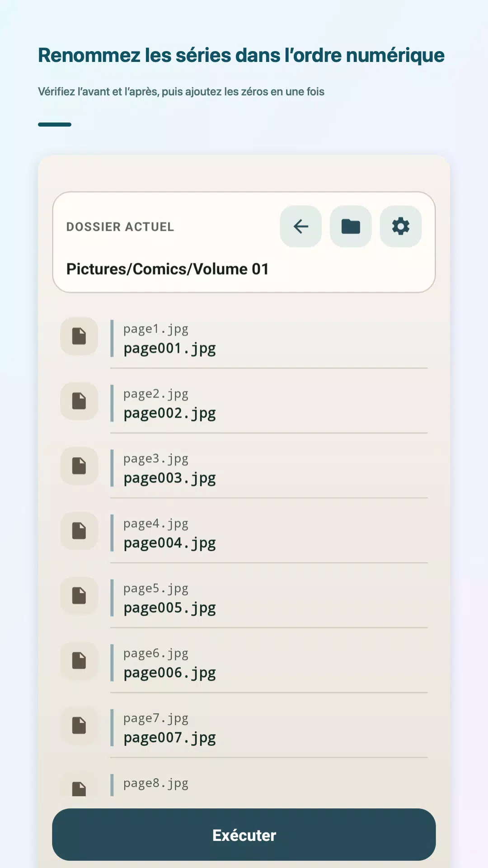This screenshot has height=868, width=488.
Task: Select the file icon for page2.jpg
Action: pyautogui.click(x=79, y=401)
